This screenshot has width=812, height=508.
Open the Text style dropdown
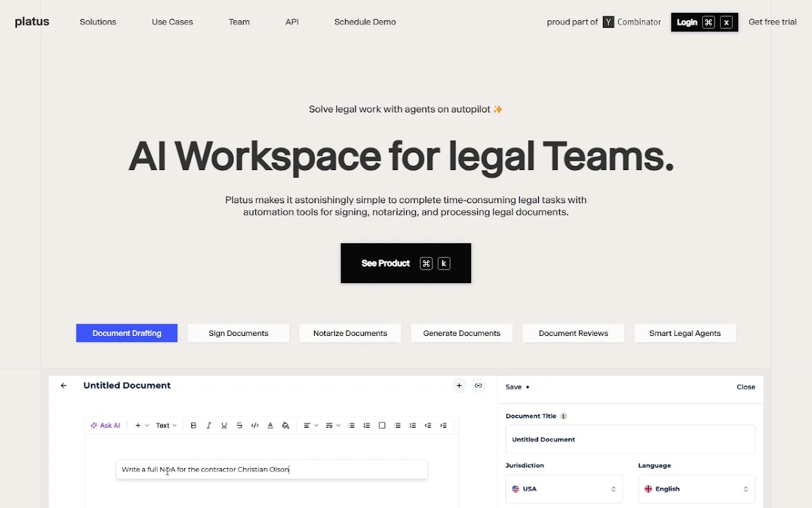[x=166, y=425]
